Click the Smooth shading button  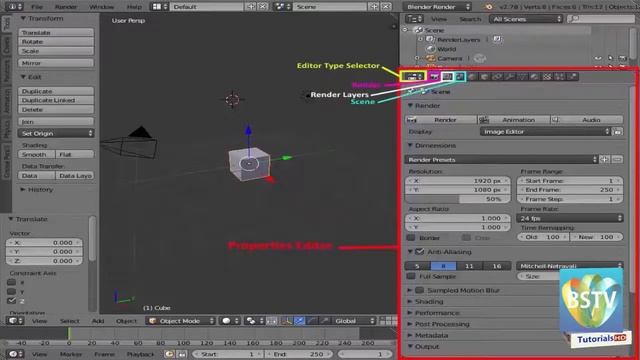[36, 154]
